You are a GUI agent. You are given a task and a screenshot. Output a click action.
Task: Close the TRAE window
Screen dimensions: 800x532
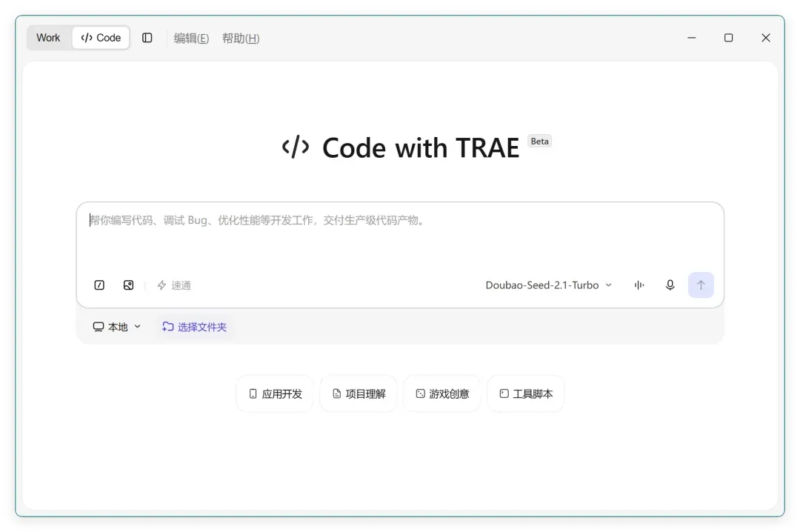pyautogui.click(x=765, y=38)
